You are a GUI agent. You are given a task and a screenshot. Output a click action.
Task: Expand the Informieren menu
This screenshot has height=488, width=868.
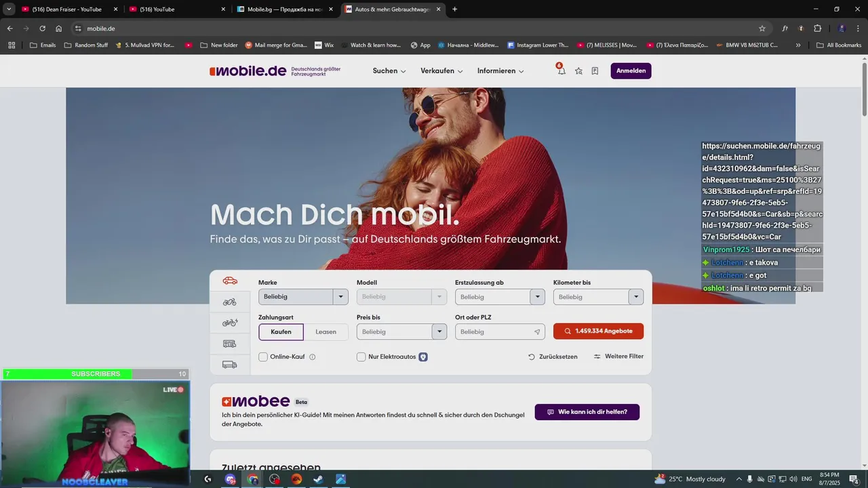[x=500, y=70]
